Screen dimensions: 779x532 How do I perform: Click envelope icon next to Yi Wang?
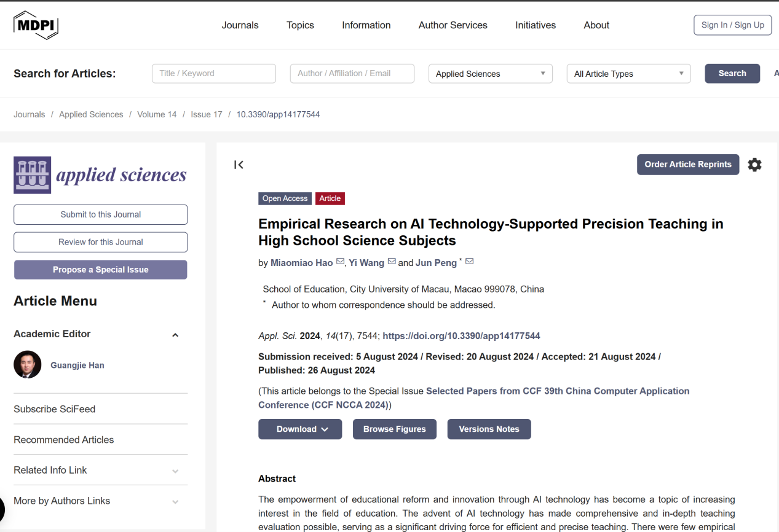392,262
